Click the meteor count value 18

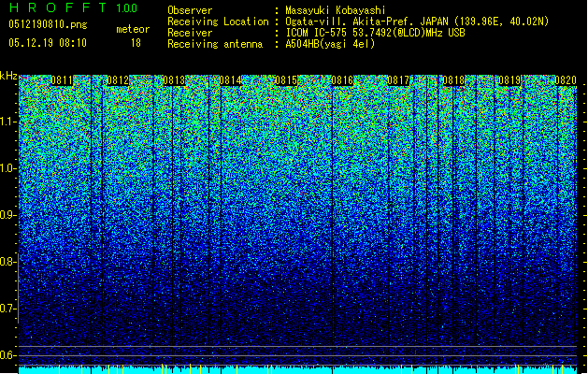point(136,43)
